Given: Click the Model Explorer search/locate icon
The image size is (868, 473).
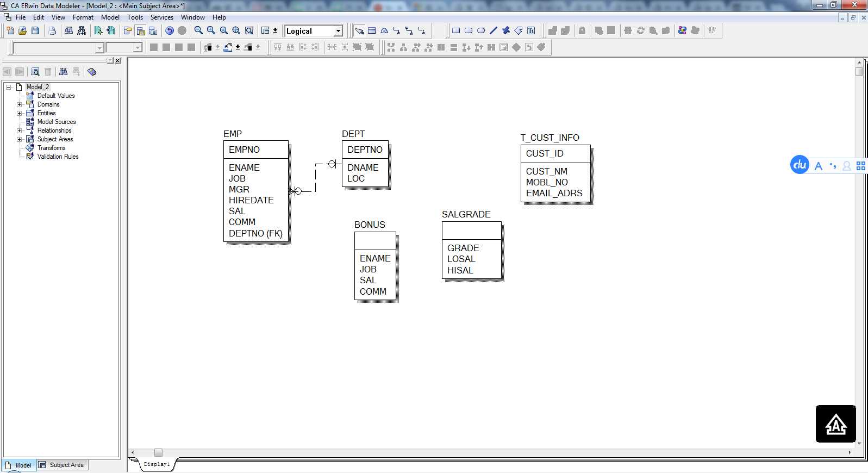Looking at the screenshot, I should coord(35,72).
